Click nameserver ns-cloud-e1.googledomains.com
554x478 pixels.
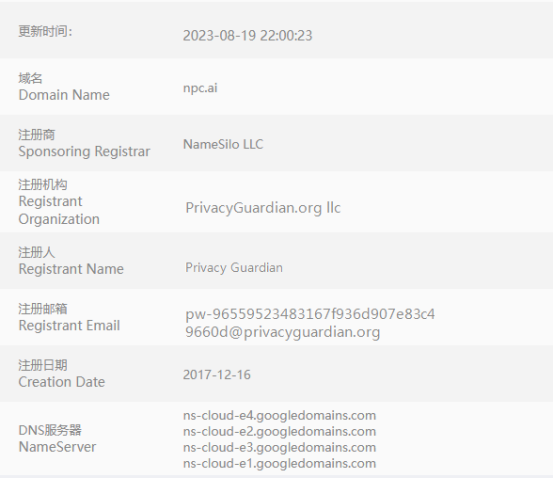click(x=279, y=463)
